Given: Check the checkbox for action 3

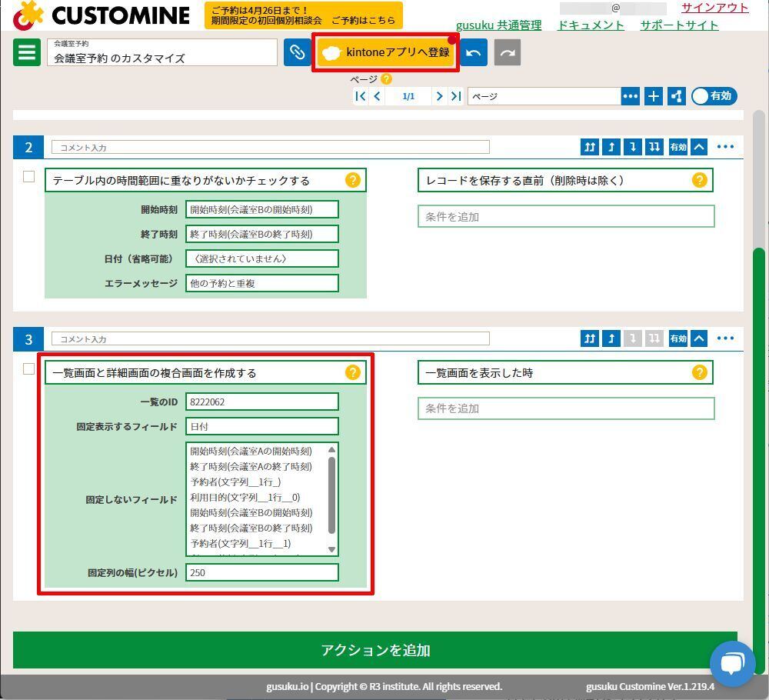Looking at the screenshot, I should (29, 369).
